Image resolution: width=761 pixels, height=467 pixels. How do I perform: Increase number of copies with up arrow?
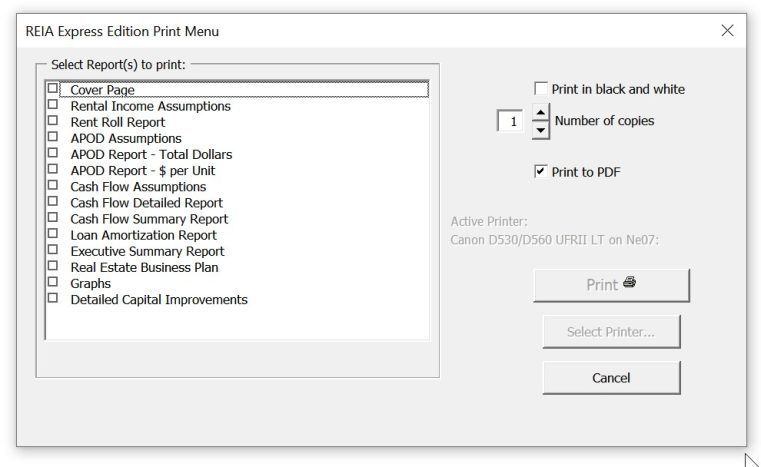click(540, 112)
